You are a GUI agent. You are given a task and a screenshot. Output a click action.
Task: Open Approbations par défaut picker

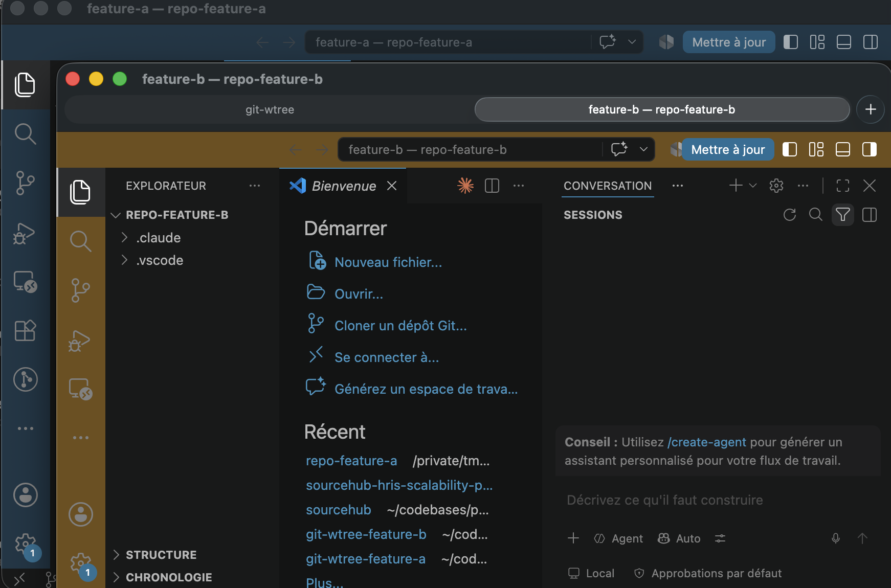tap(708, 573)
